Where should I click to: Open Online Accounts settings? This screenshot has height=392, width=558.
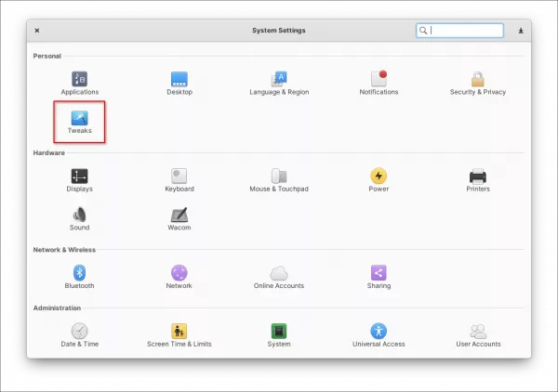pyautogui.click(x=279, y=277)
